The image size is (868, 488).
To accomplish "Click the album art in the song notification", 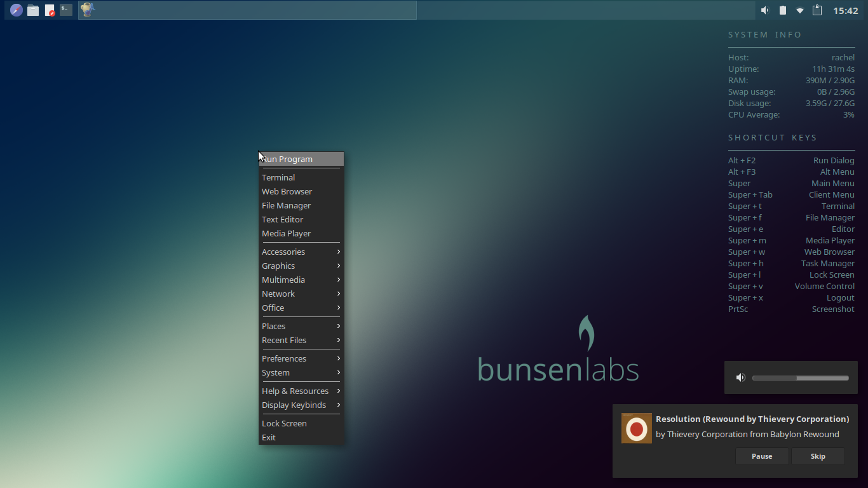I will 636,428.
